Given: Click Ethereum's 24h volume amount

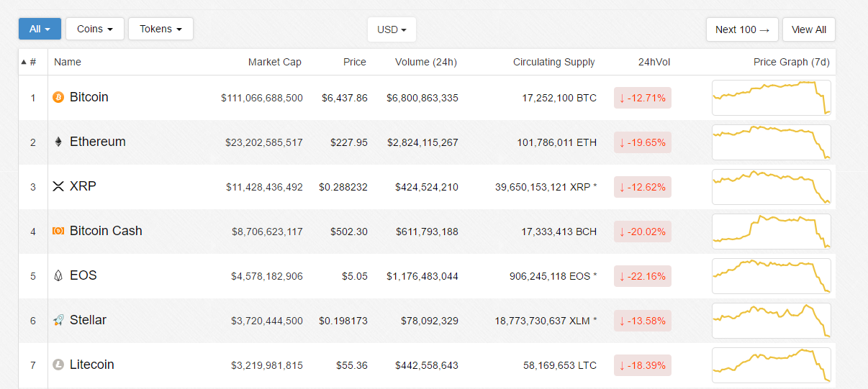Looking at the screenshot, I should (422, 142).
